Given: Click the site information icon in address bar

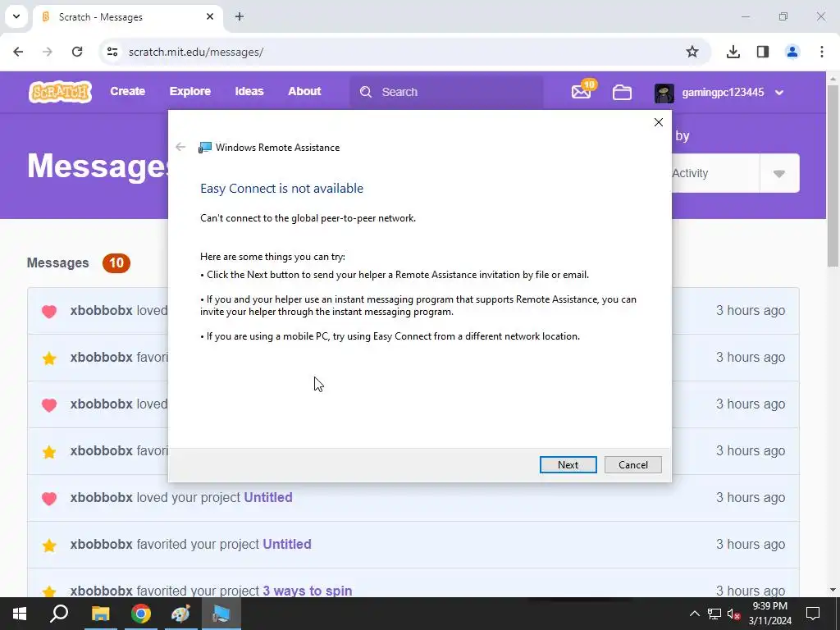Looking at the screenshot, I should coord(112,52).
